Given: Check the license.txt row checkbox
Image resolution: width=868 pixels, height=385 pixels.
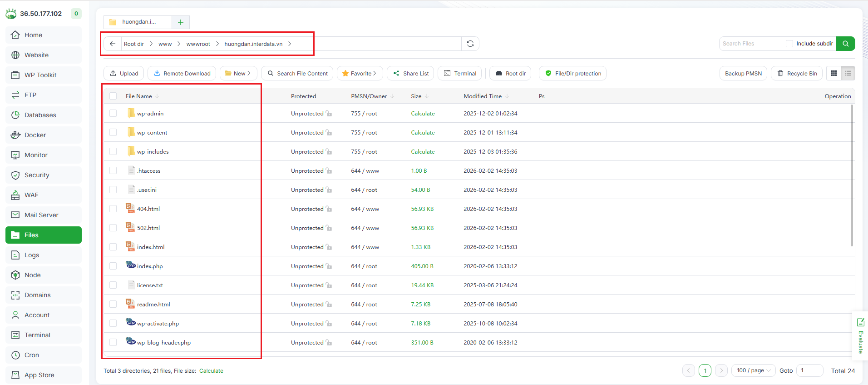Looking at the screenshot, I should [113, 285].
